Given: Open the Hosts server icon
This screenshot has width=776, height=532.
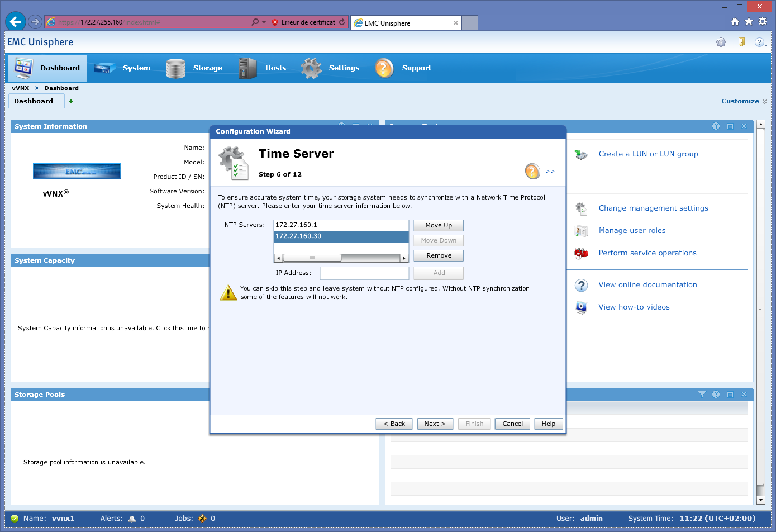Looking at the screenshot, I should click(x=247, y=68).
